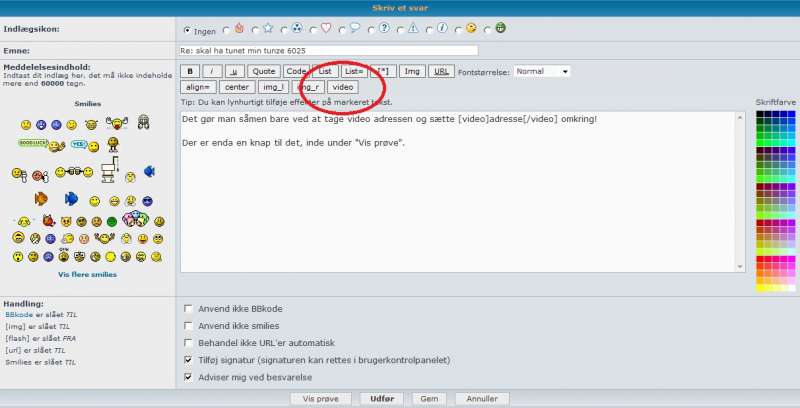Uncheck 'Tilføj signatur' checkbox
Screen dimensions: 800x408
(189, 360)
